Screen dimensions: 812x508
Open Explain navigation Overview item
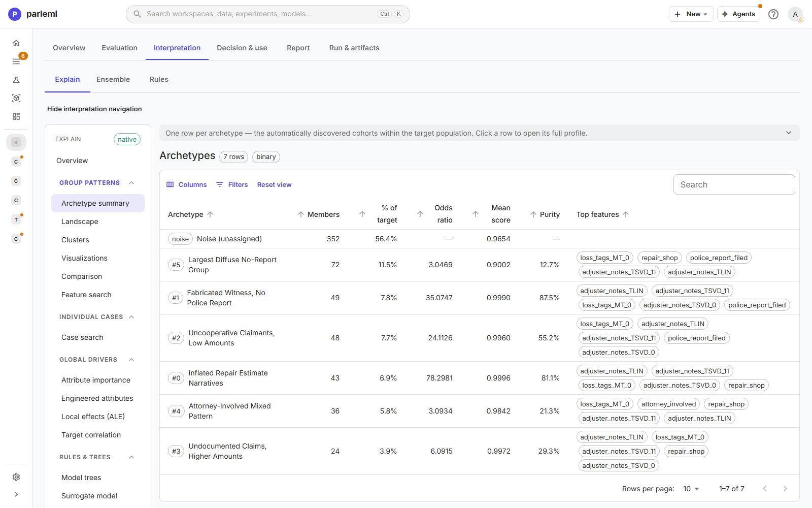coord(98,161)
